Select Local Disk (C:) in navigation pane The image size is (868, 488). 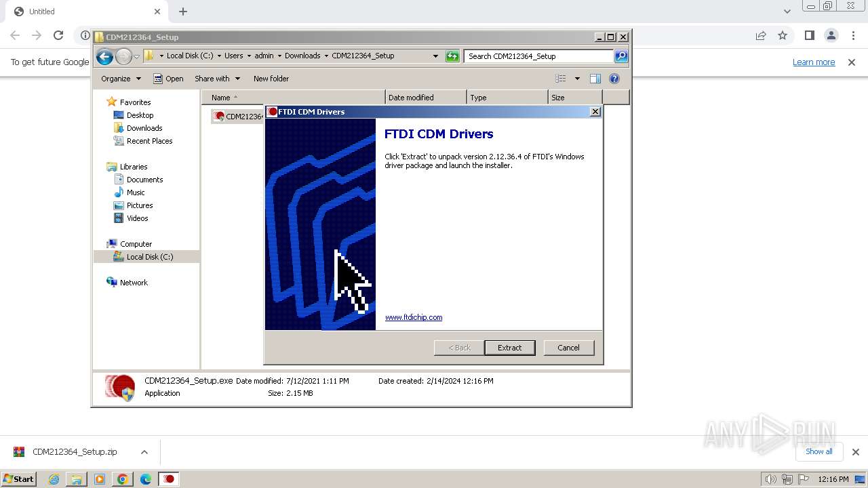tap(149, 257)
